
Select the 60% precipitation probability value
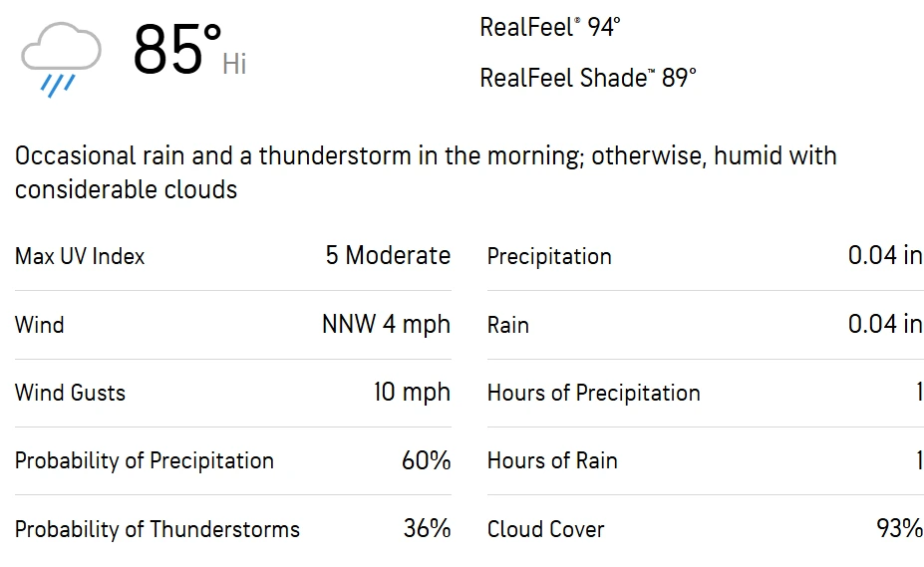coord(426,460)
